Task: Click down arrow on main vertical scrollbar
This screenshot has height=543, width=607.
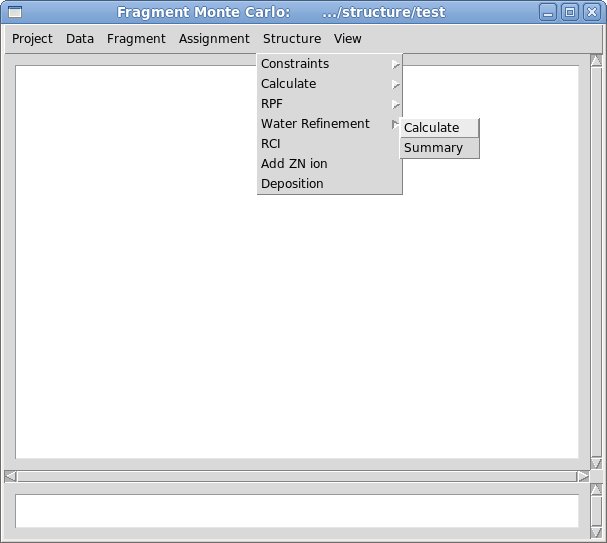Action: 596,463
